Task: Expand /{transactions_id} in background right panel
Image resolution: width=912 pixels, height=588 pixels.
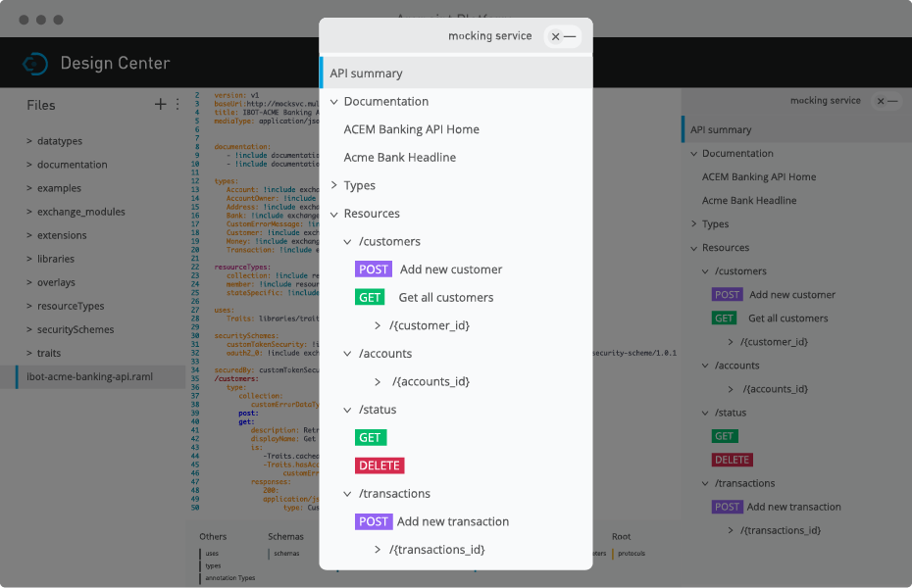Action: tap(731, 530)
